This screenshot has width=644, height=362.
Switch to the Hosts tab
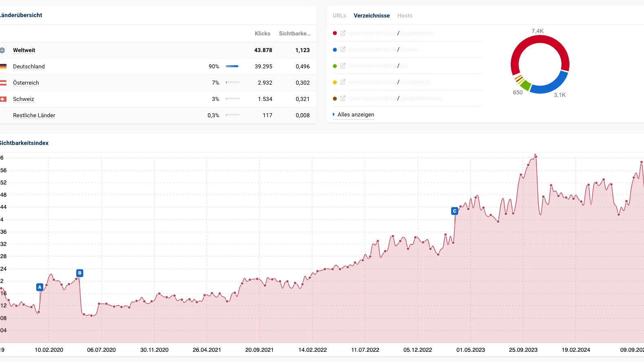(x=405, y=15)
